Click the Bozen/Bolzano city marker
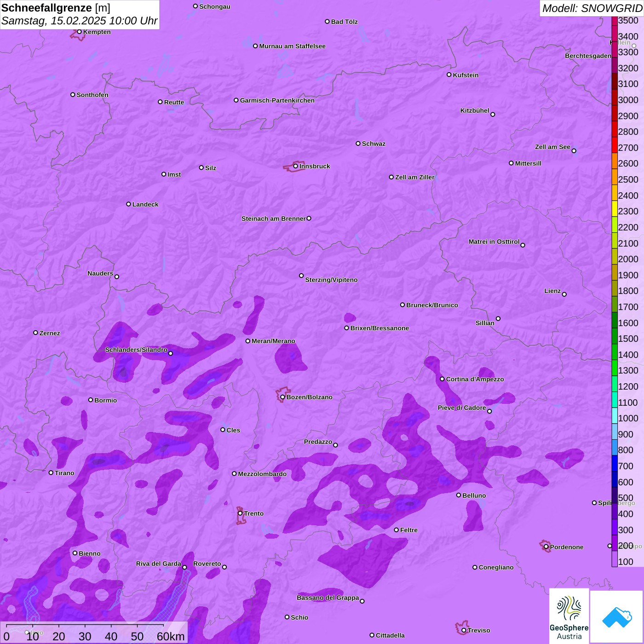The image size is (644, 644). [283, 397]
